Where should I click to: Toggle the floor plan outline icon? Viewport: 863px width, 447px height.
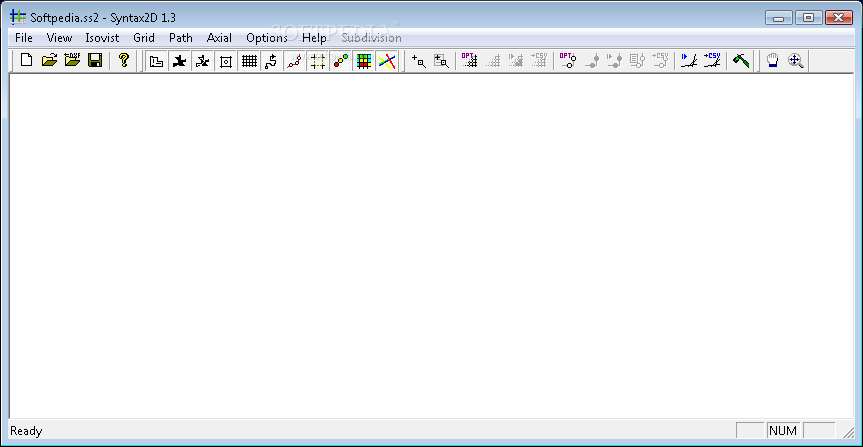click(156, 61)
